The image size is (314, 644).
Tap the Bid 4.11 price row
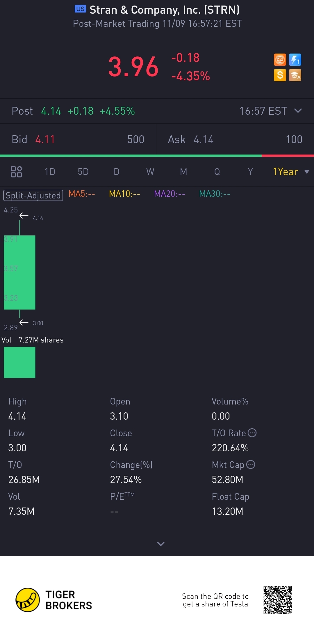click(78, 139)
